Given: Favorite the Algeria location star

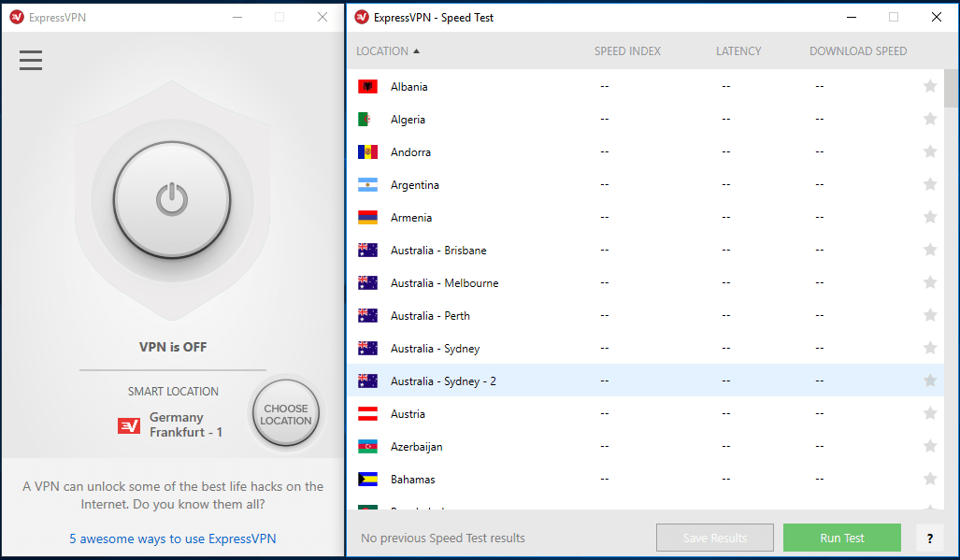Looking at the screenshot, I should point(930,119).
